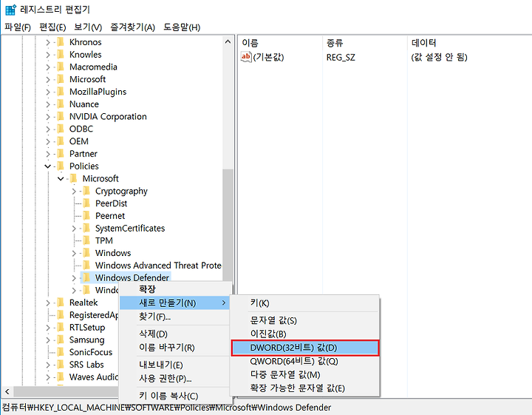Viewport: 532px width, 415px height.
Task: Expand the SystemCertificates key
Action: point(74,229)
